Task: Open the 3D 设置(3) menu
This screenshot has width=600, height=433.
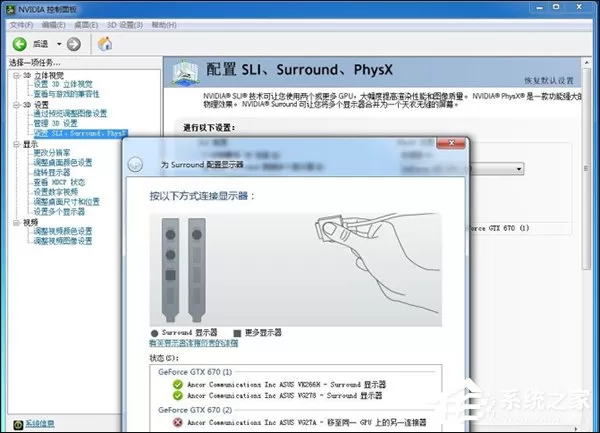Action: tap(125, 25)
